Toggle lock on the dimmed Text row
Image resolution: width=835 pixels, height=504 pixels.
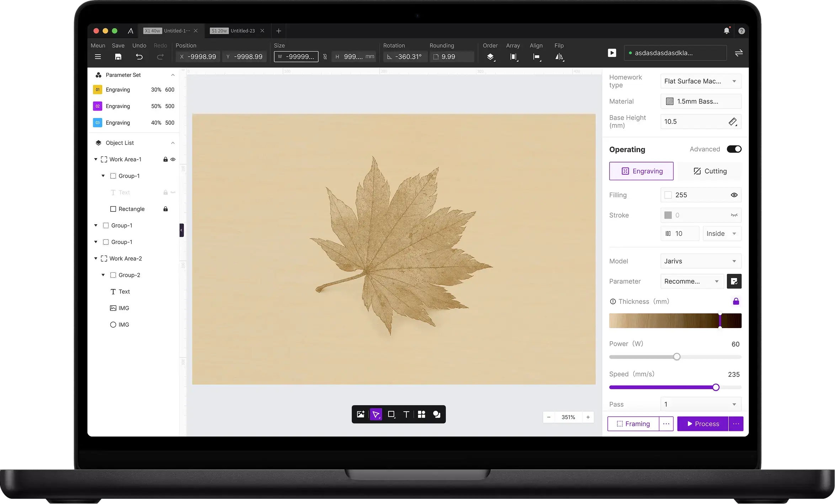165,192
